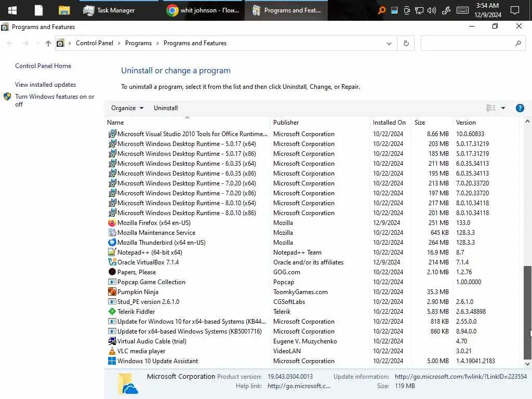Click the list scrollbar up arrow
Image resolution: width=532 pixels, height=399 pixels.
click(x=527, y=121)
